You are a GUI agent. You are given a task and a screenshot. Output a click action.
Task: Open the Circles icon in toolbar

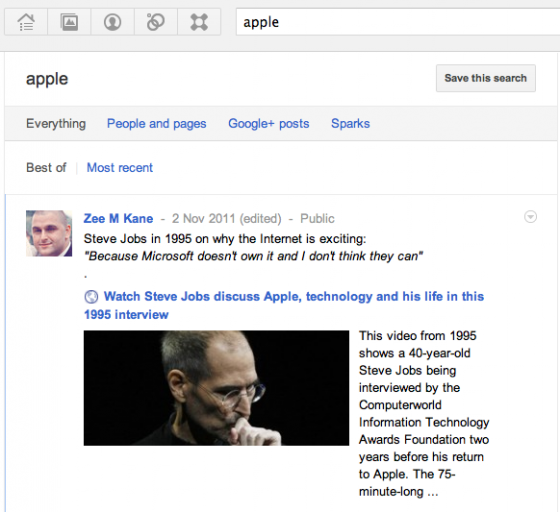156,22
